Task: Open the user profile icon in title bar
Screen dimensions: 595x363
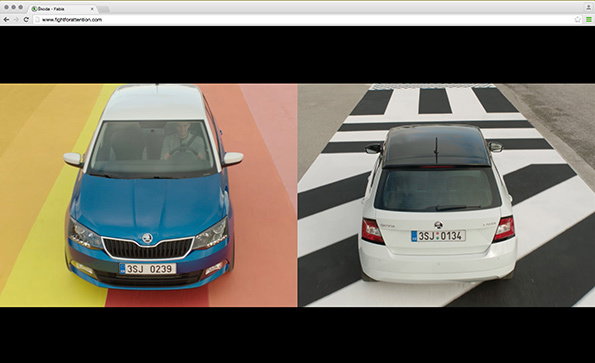Action: coord(589,8)
